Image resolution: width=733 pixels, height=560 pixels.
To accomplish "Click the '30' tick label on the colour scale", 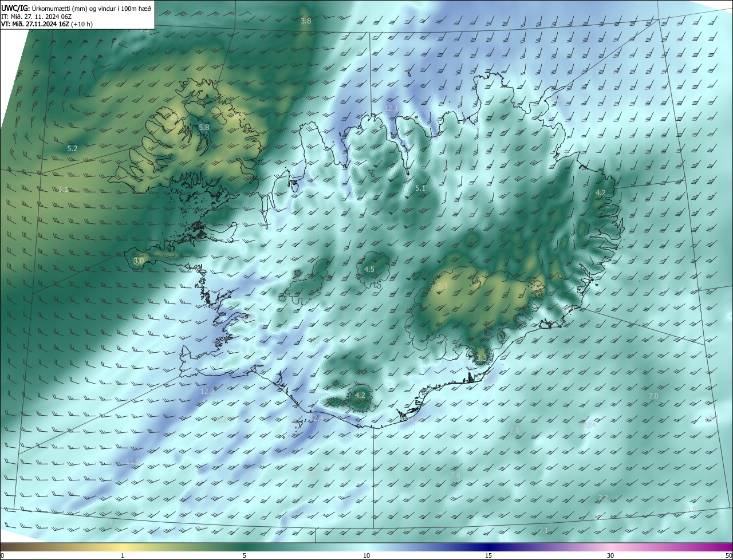I will point(610,555).
